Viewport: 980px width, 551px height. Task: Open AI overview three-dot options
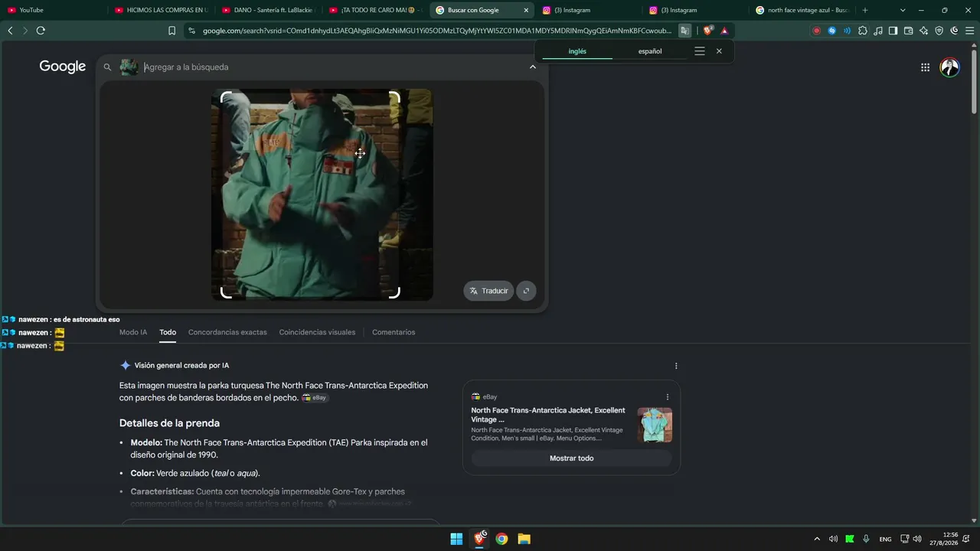pos(676,366)
